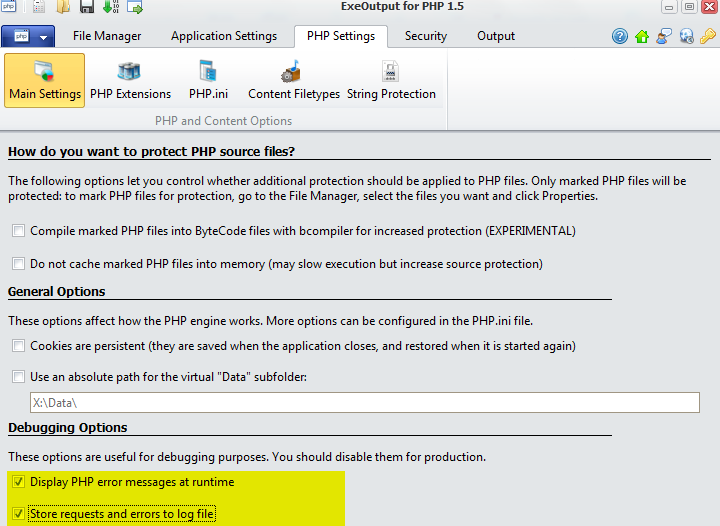Open the Output tab

coord(496,36)
